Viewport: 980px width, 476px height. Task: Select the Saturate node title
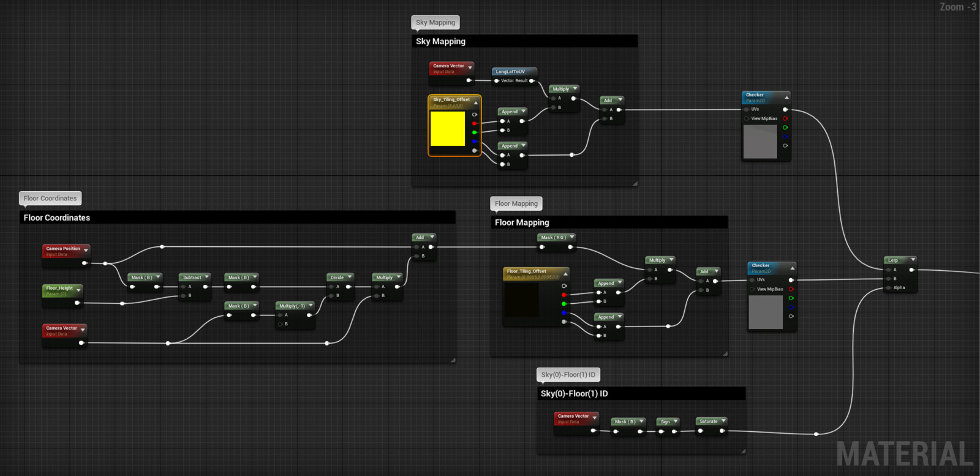coord(709,421)
